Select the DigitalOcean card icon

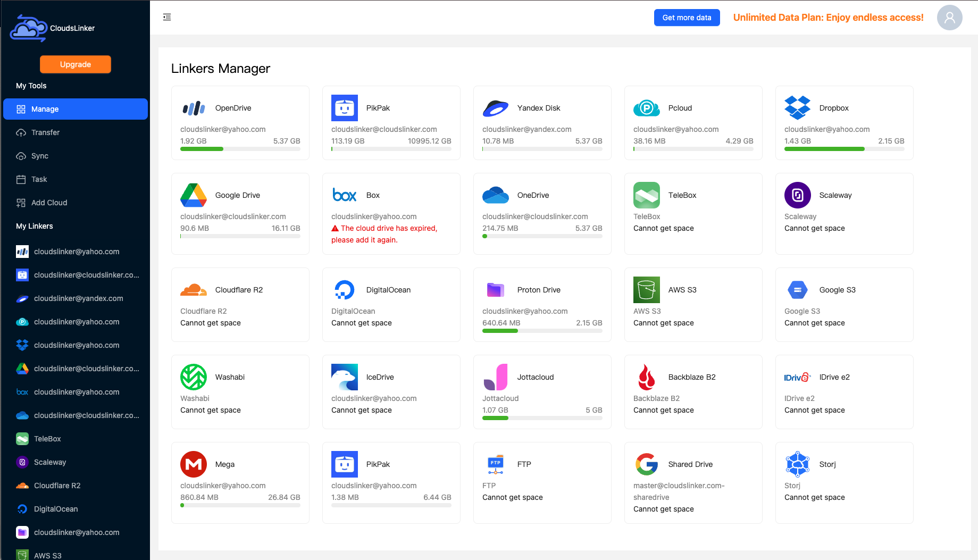tap(345, 290)
